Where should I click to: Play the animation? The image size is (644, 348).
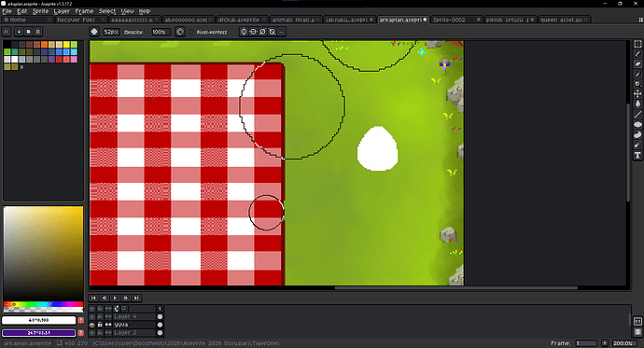(115, 298)
